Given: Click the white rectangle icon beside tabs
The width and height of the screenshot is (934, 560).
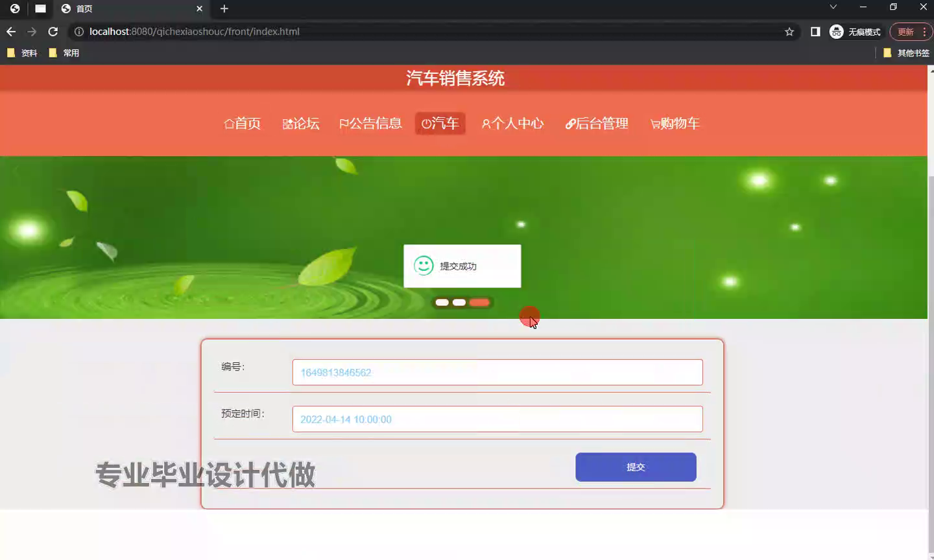Looking at the screenshot, I should (x=40, y=8).
